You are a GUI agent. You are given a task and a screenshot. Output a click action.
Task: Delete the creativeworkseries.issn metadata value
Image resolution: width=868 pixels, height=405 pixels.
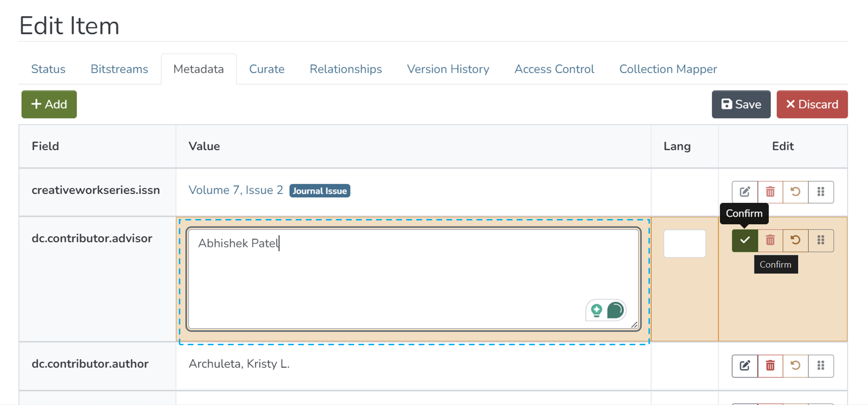click(x=770, y=192)
